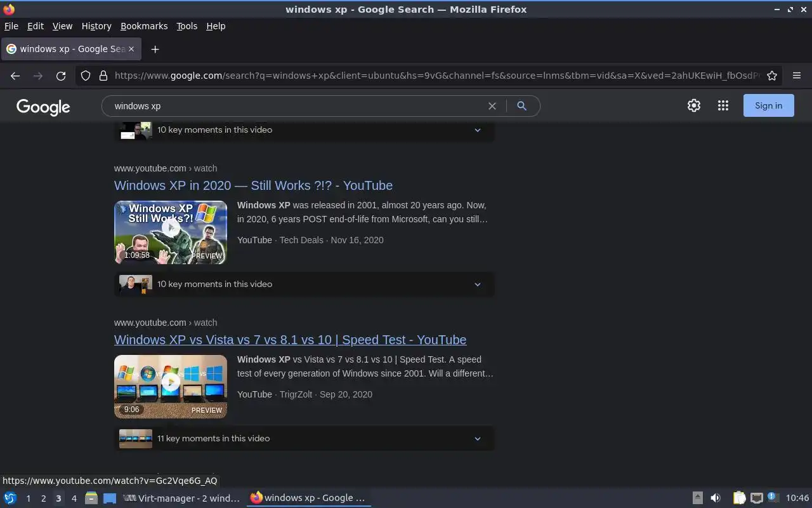Show calendar from 10:46 clock

pyautogui.click(x=797, y=498)
